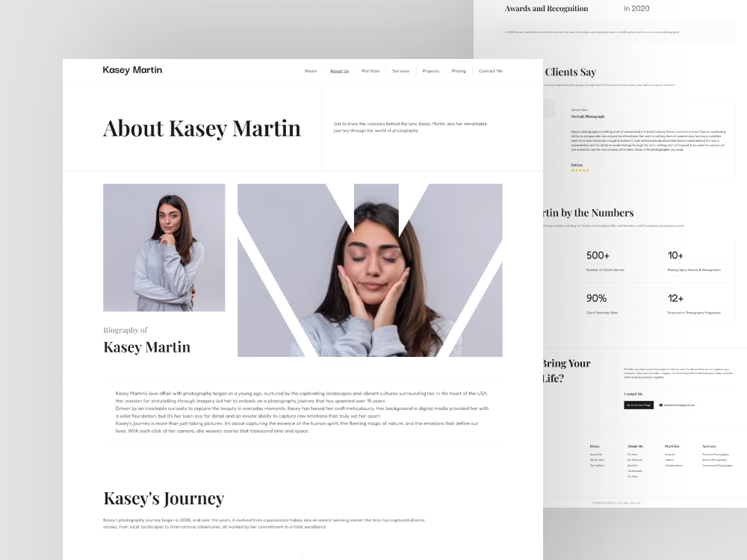Open Commercial Photography from the footer

(x=717, y=465)
